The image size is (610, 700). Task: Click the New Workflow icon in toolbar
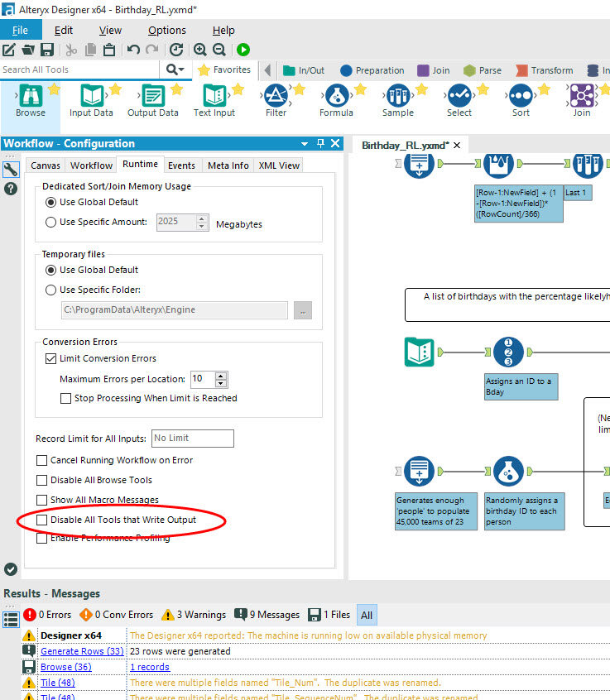(x=8, y=50)
